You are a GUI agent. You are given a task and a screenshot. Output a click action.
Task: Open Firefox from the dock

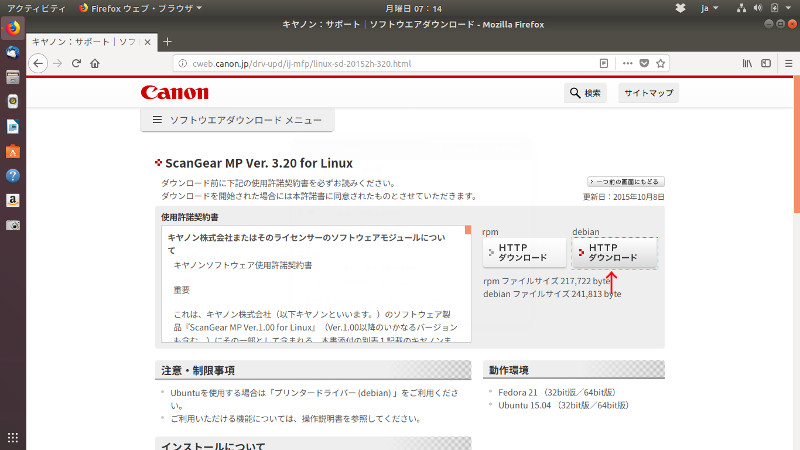[13, 28]
